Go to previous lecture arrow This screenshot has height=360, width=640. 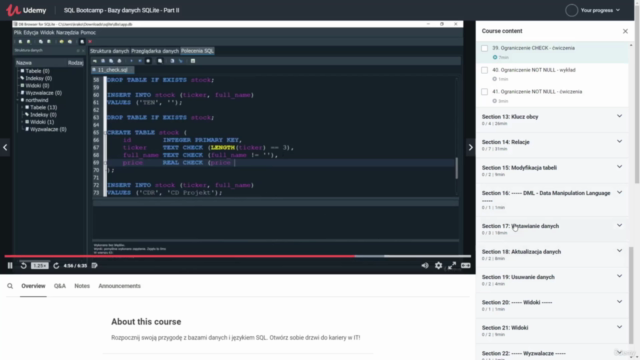point(5,147)
